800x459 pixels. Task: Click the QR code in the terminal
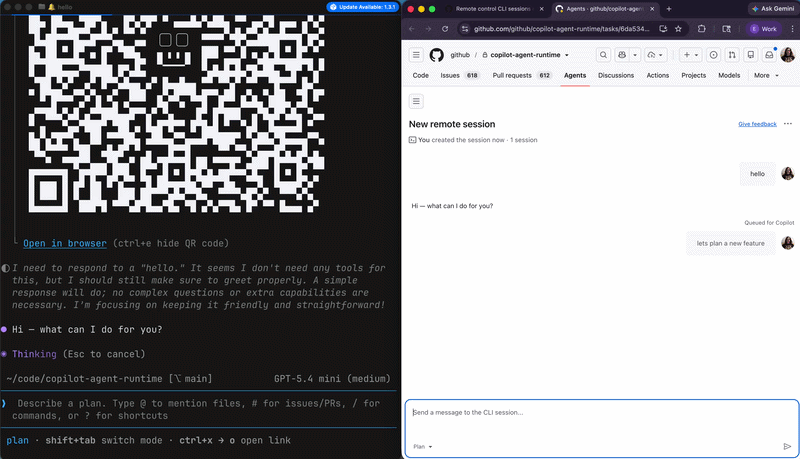coord(176,113)
